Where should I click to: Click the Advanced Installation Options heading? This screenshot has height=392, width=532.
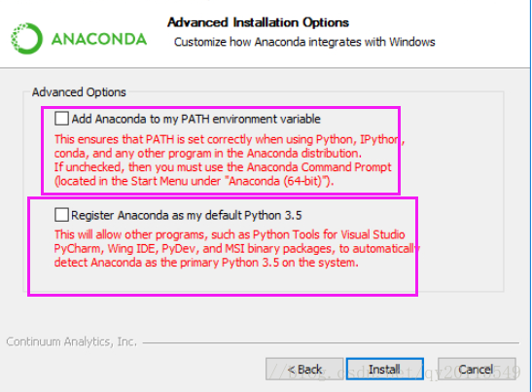(x=258, y=22)
